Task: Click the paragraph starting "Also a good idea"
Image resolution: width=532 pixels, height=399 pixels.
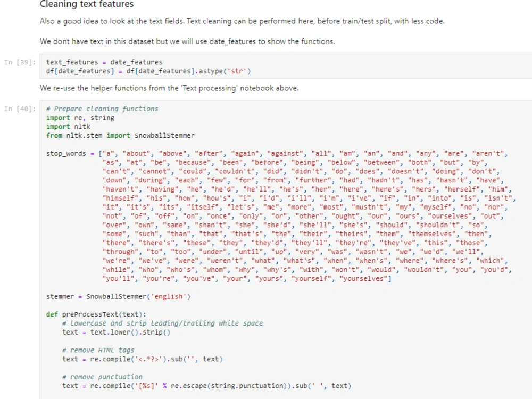Action: point(242,21)
